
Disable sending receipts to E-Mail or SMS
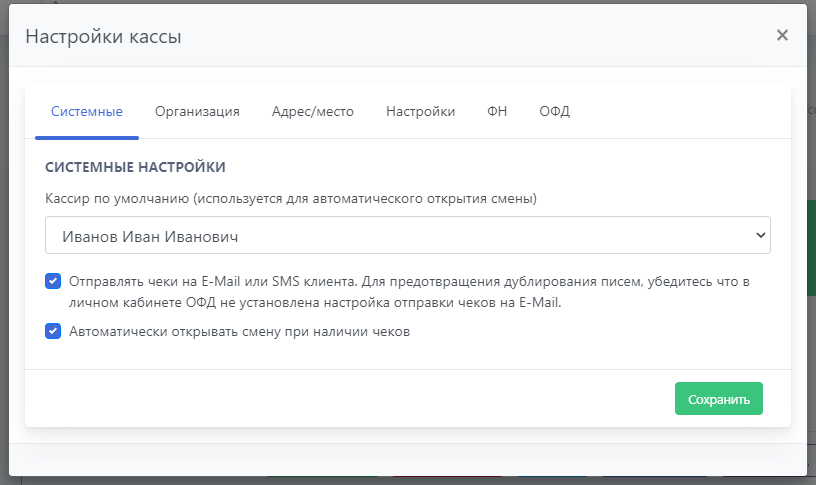53,282
